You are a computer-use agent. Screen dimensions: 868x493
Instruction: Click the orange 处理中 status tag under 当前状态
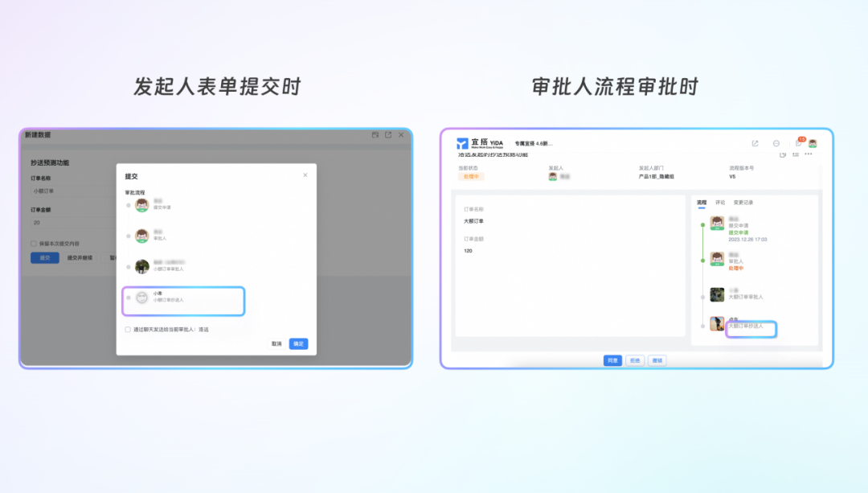pos(471,177)
